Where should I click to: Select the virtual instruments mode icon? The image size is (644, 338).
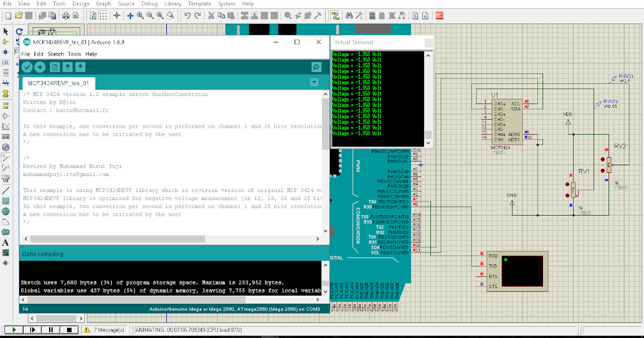(x=5, y=178)
